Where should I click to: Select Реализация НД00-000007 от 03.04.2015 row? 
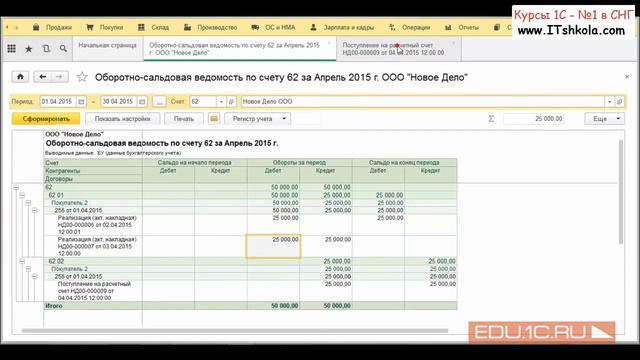coord(93,246)
